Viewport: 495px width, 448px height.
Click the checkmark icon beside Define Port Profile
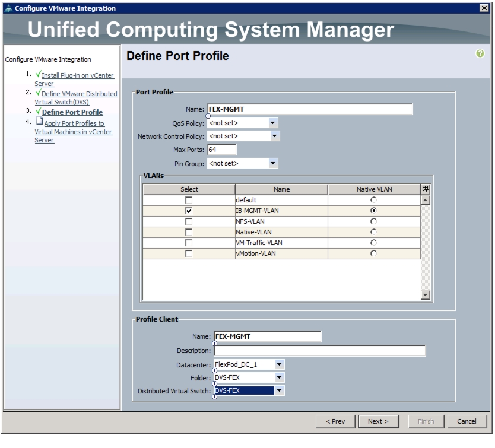(x=38, y=111)
